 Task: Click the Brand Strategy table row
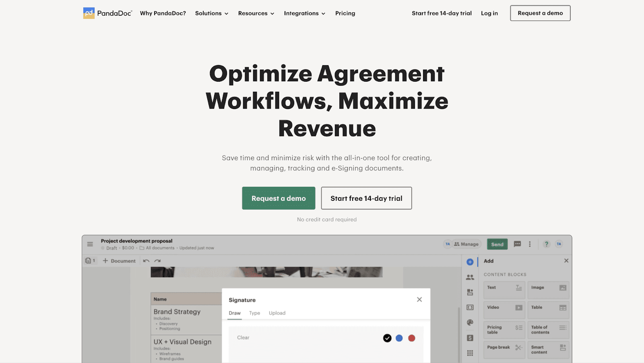(186, 320)
